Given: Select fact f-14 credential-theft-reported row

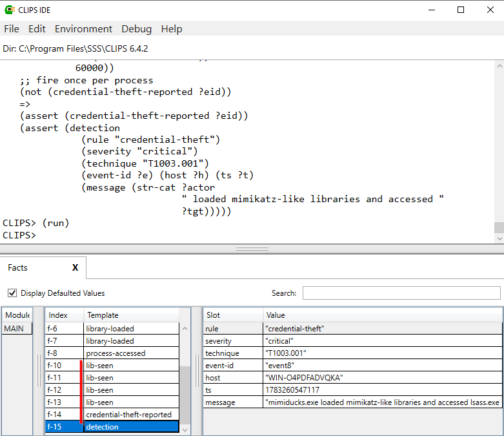Looking at the screenshot, I should pos(112,414).
